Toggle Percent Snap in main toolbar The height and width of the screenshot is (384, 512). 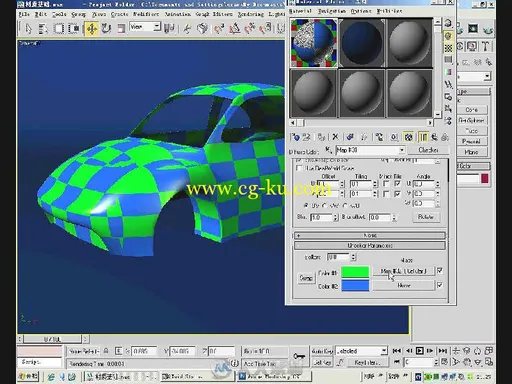pos(250,29)
